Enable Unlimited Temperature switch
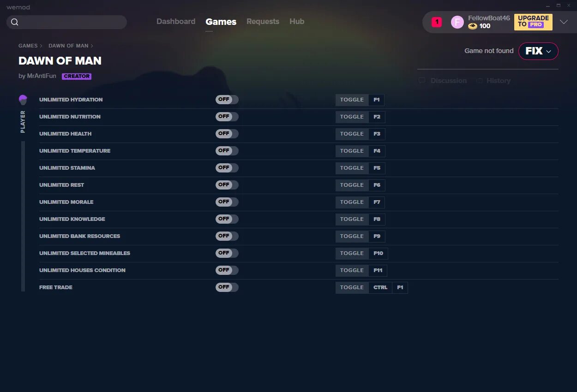The height and width of the screenshot is (392, 577). click(x=227, y=151)
